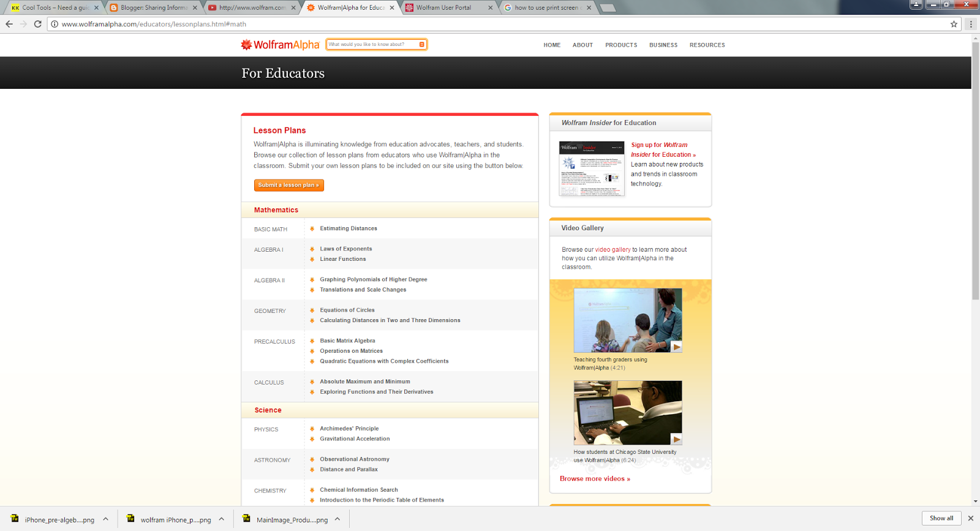The width and height of the screenshot is (980, 531).
Task: Click the site information icon in address bar
Action: click(55, 24)
